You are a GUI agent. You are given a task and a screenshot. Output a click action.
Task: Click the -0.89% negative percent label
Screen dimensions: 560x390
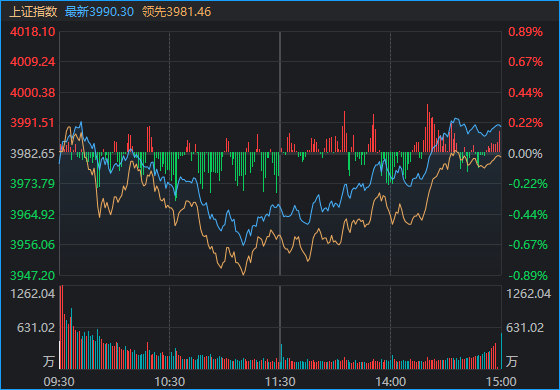pos(528,275)
